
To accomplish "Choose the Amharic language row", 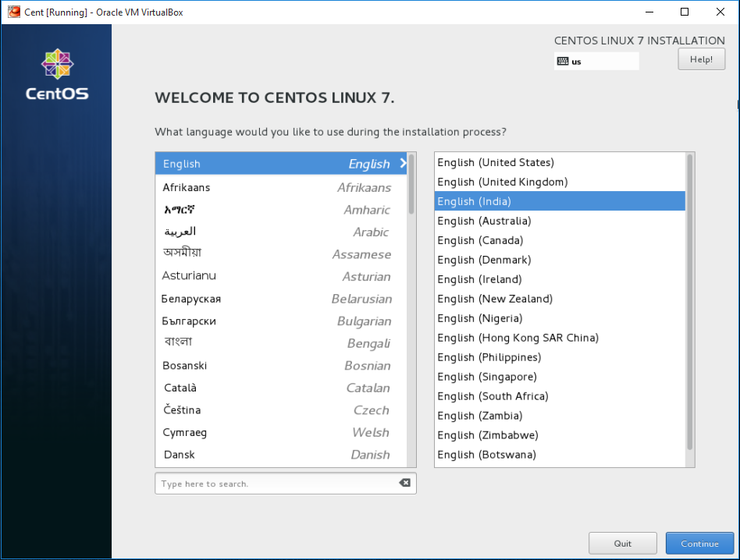I will 281,210.
